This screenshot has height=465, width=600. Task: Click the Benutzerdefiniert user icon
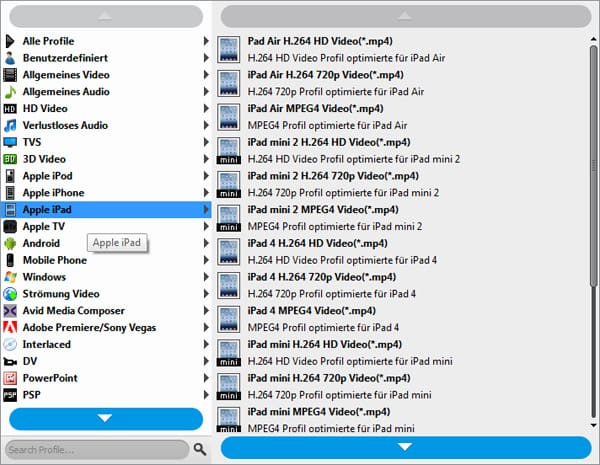click(x=10, y=58)
